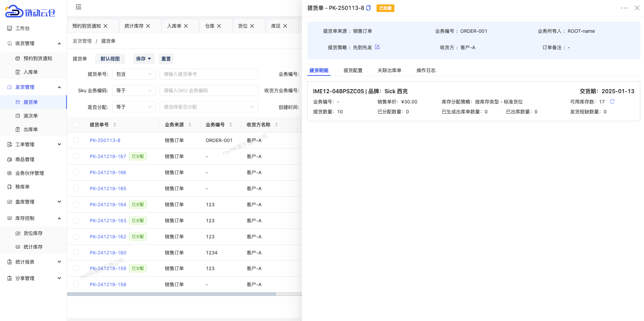
Task: Refresh the available stock quantity
Action: tap(612, 101)
